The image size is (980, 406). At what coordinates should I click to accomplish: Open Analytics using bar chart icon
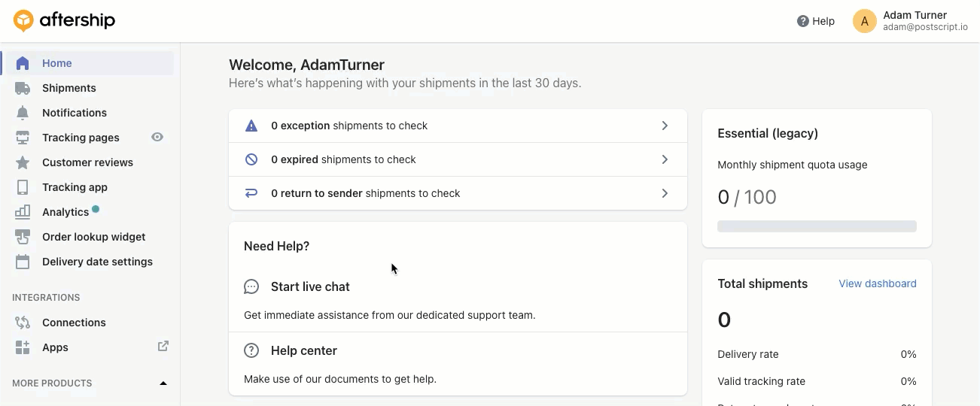click(23, 212)
